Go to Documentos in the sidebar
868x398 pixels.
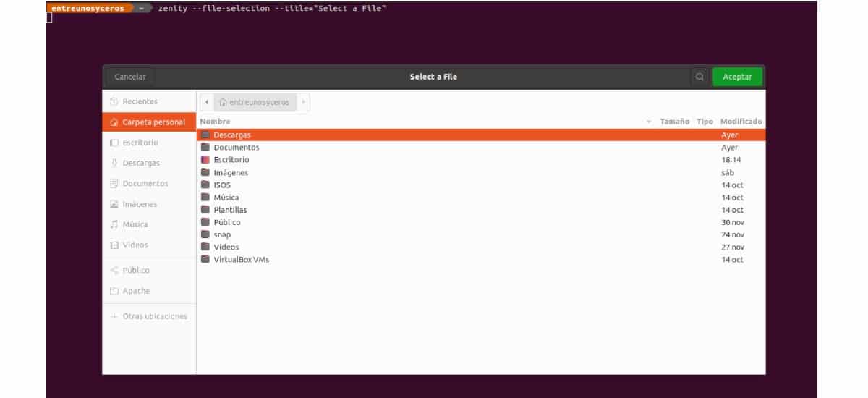(145, 184)
